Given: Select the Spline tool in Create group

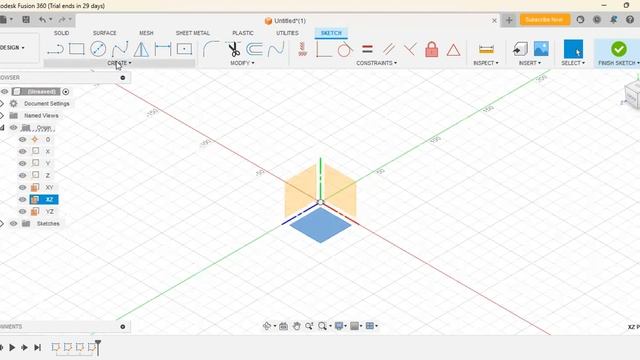Looking at the screenshot, I should pos(120,49).
